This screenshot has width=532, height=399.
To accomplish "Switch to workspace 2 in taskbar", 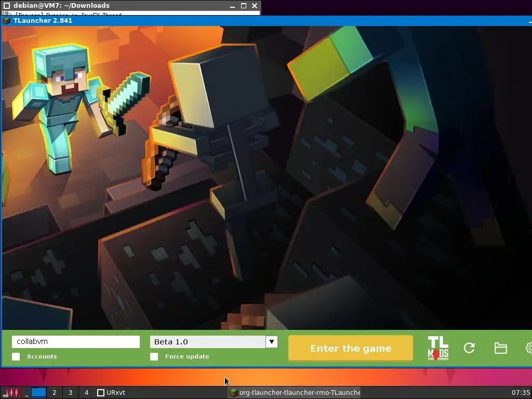I will click(54, 393).
